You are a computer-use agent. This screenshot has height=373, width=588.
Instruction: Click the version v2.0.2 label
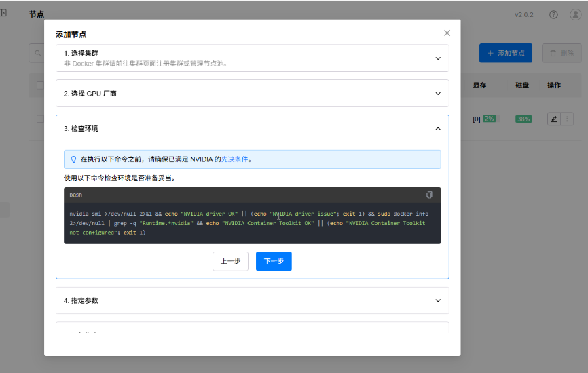pyautogui.click(x=524, y=15)
